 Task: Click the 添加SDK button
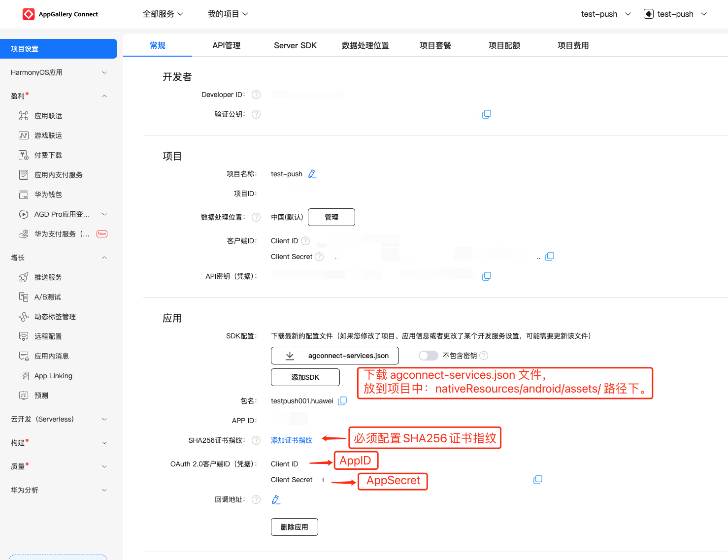coord(305,377)
